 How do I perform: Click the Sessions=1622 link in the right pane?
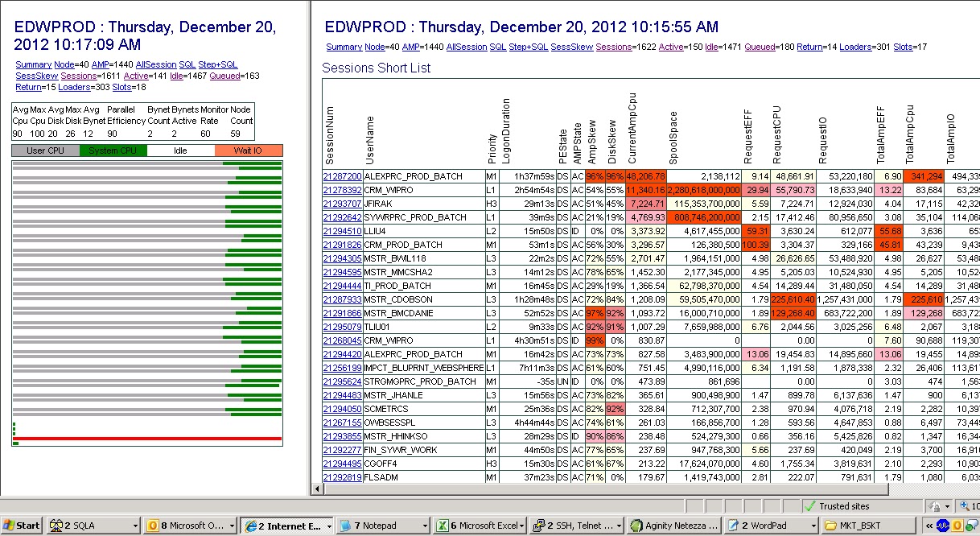click(614, 47)
